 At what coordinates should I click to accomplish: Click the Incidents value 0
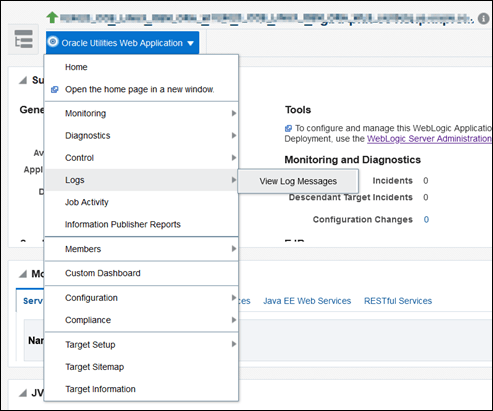click(x=426, y=181)
